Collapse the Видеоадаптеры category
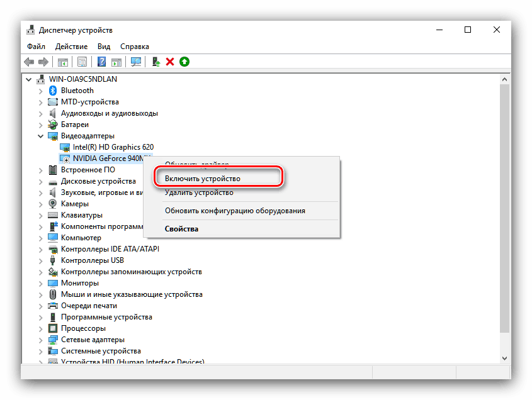The height and width of the screenshot is (400, 532). coord(41,136)
